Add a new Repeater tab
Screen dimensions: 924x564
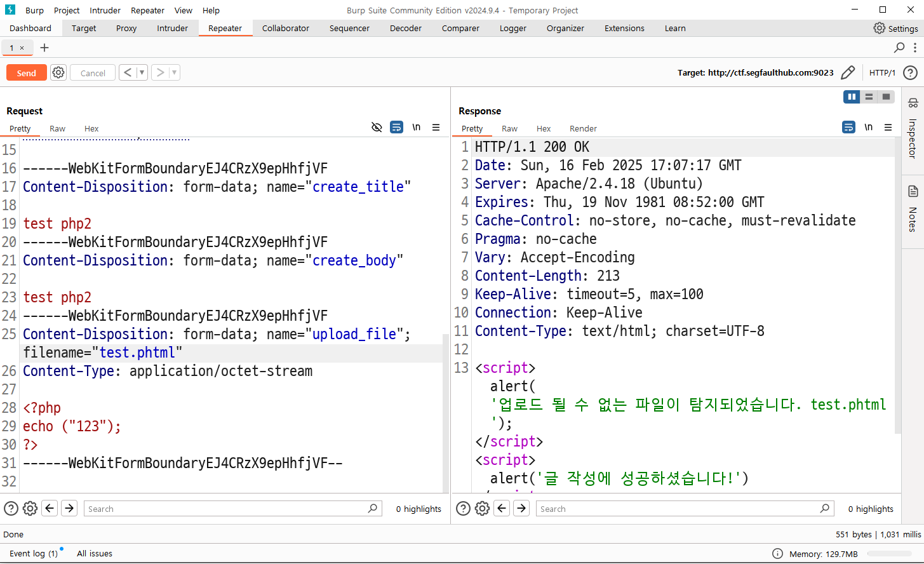click(44, 48)
